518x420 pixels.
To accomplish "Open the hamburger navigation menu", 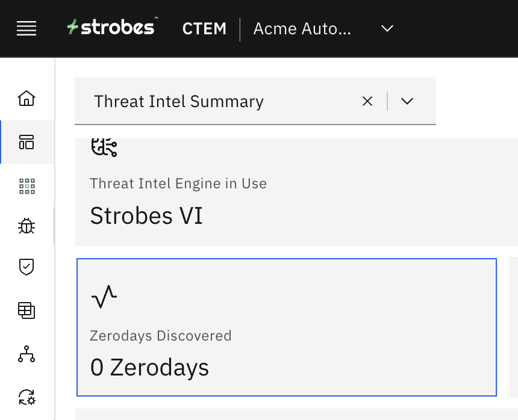I will tap(27, 28).
